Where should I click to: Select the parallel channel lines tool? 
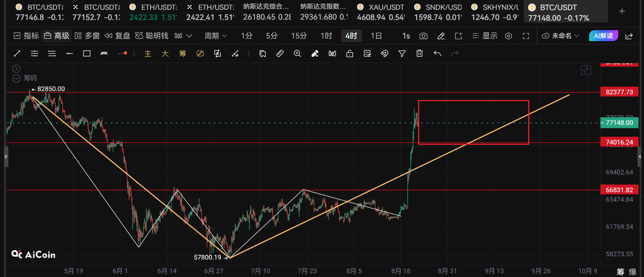35,53
